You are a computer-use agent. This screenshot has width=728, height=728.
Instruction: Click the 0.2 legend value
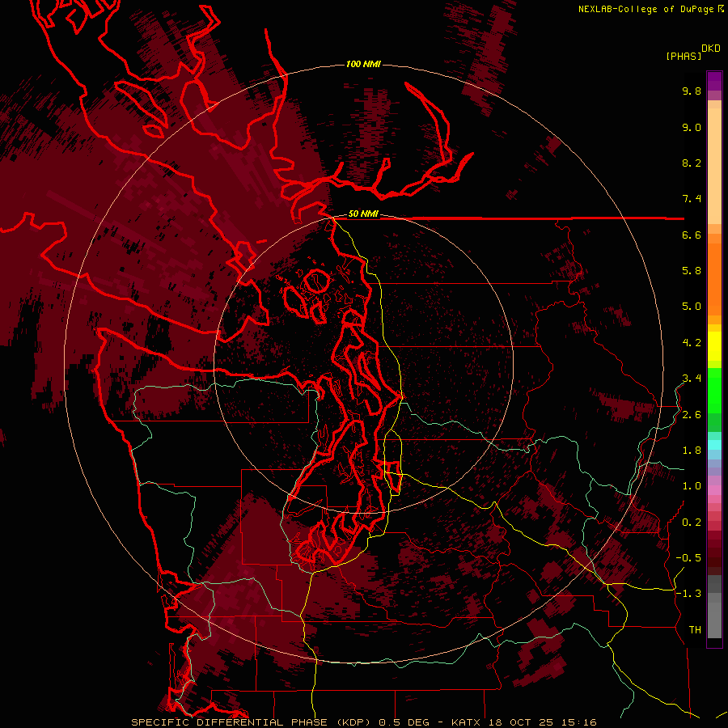[x=692, y=523]
